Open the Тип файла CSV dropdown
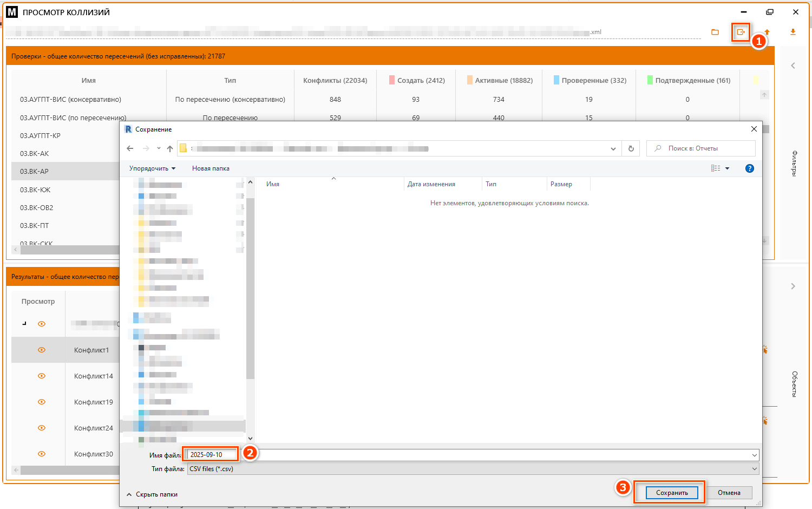 [x=472, y=469]
